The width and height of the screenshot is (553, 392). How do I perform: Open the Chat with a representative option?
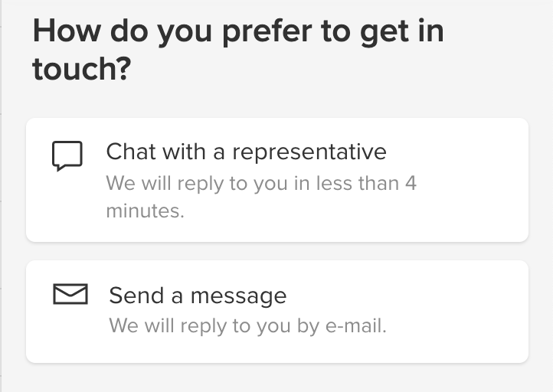tap(276, 180)
